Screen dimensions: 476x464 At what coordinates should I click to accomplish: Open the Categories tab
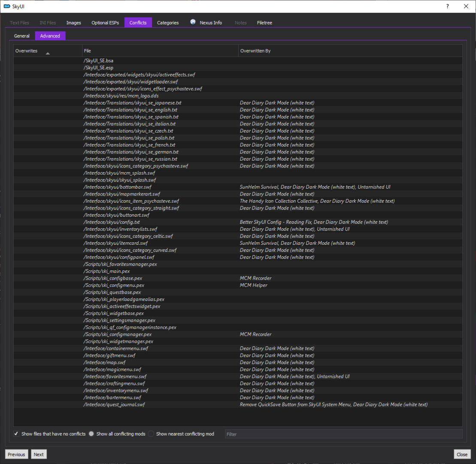tap(168, 23)
